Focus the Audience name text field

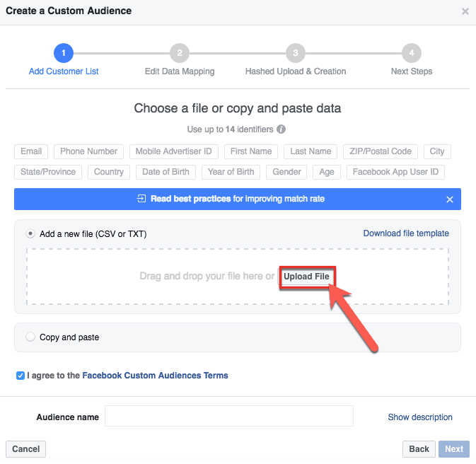229,416
